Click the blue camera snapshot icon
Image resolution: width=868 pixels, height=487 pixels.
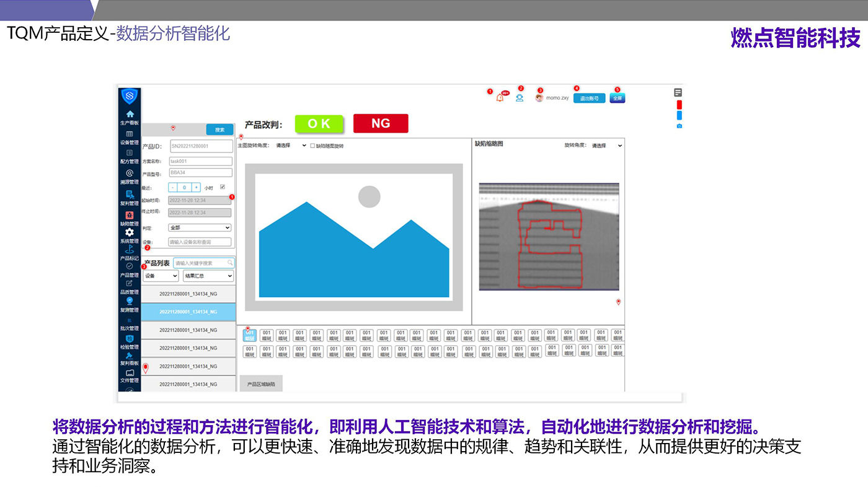[679, 126]
